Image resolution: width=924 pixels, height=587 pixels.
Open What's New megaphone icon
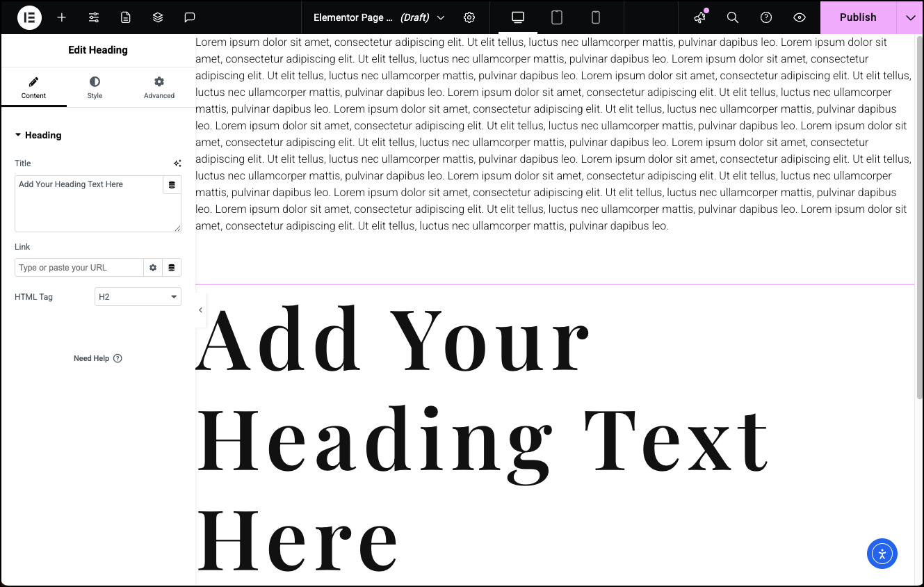coord(699,17)
